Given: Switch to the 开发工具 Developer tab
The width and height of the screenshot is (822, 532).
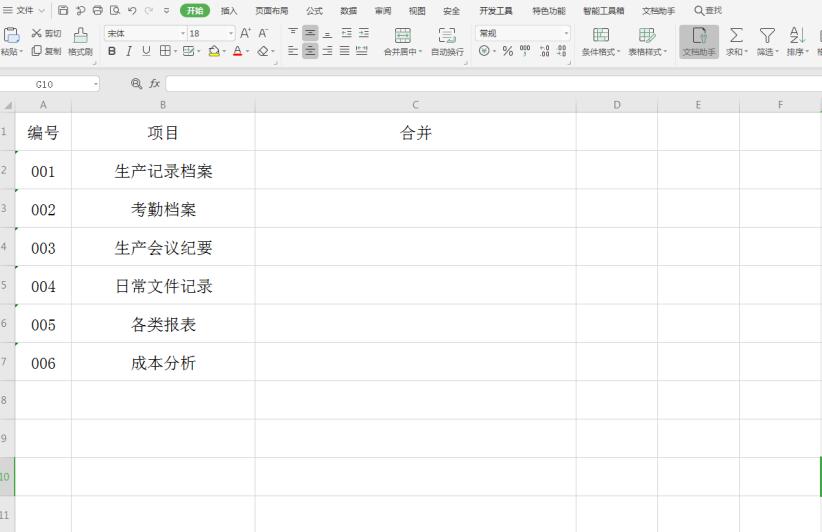Looking at the screenshot, I should pos(495,10).
